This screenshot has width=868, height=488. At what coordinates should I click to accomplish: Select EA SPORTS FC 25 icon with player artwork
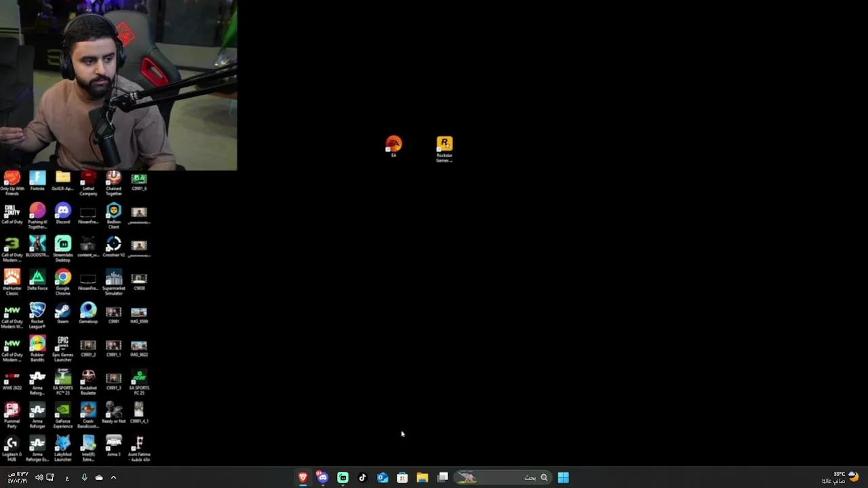coord(63,383)
